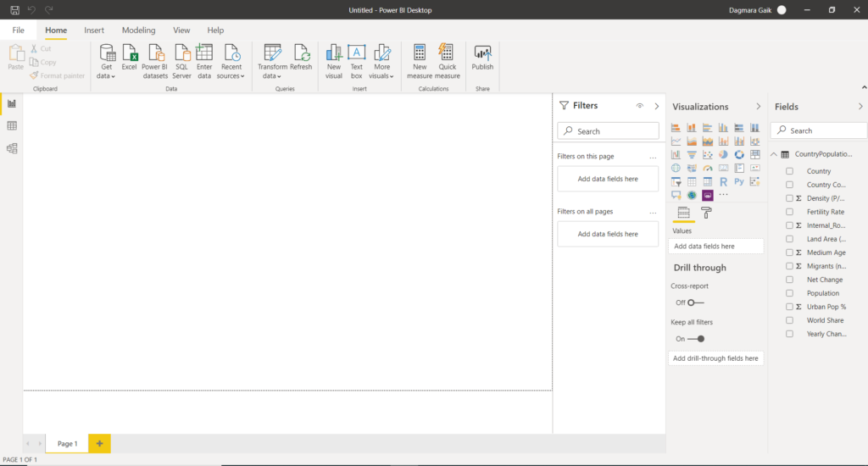
Task: Turn off the Keep all filters toggle
Action: 696,339
